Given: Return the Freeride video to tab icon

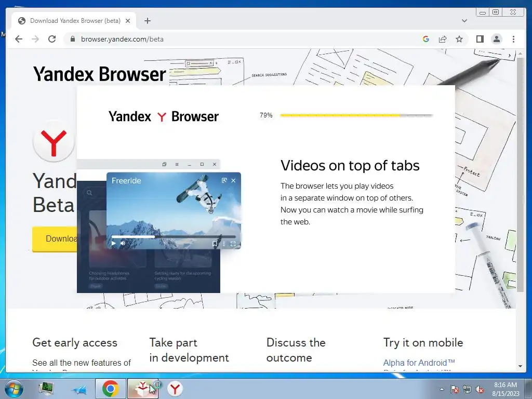Looking at the screenshot, I should [x=224, y=180].
